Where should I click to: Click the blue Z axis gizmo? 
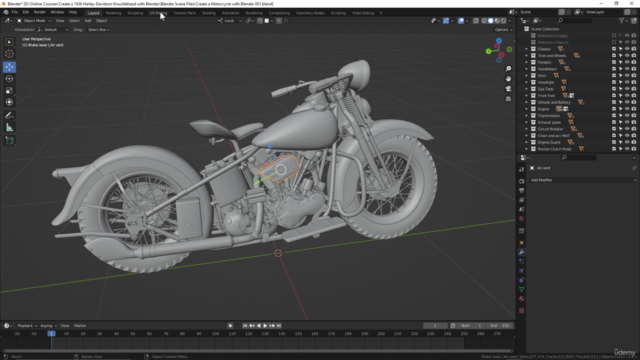click(499, 41)
